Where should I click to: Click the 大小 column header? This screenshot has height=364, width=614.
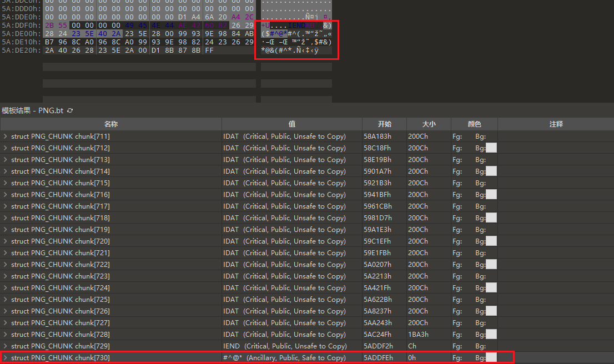pos(429,124)
